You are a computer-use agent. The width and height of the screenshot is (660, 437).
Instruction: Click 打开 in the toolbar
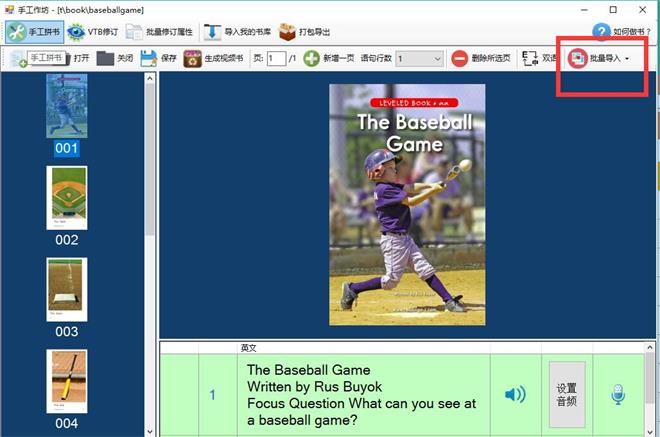81,58
